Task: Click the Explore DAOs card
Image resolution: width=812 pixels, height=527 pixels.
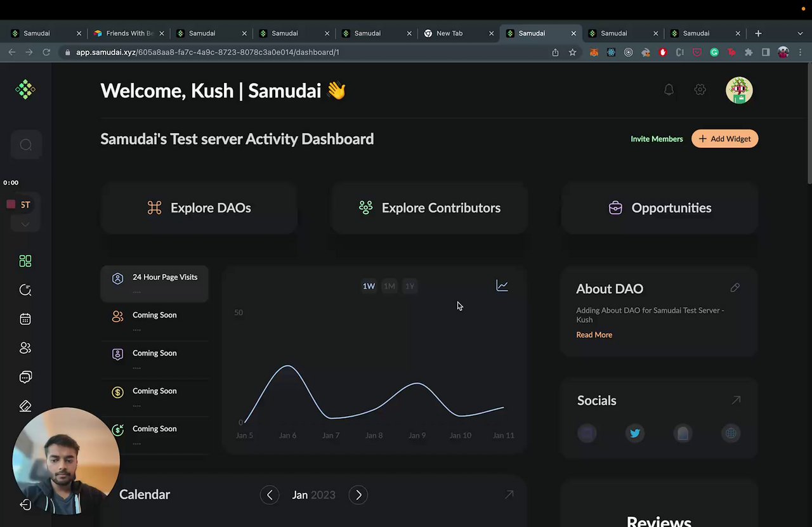Action: click(x=199, y=208)
